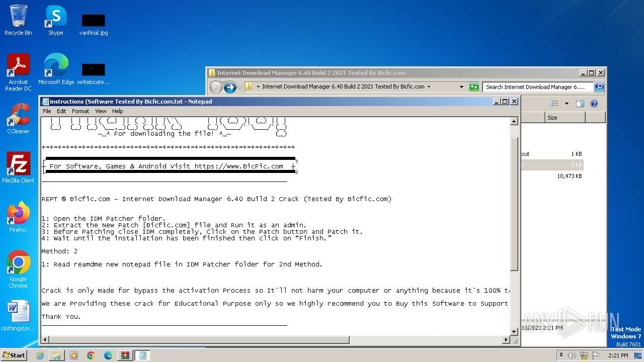Click Notepad's horizontal scroll left arrow
Viewport: 644px width, 362px height.
pyautogui.click(x=45, y=340)
